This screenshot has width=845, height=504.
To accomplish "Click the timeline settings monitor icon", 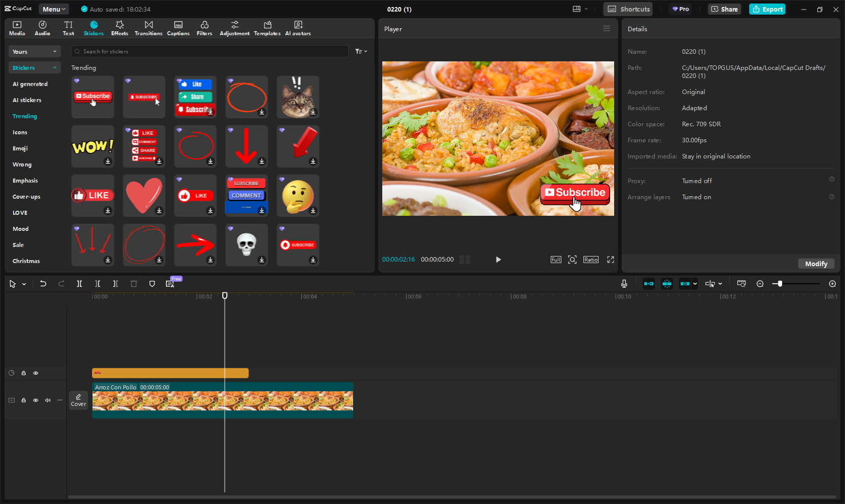I will click(x=741, y=284).
